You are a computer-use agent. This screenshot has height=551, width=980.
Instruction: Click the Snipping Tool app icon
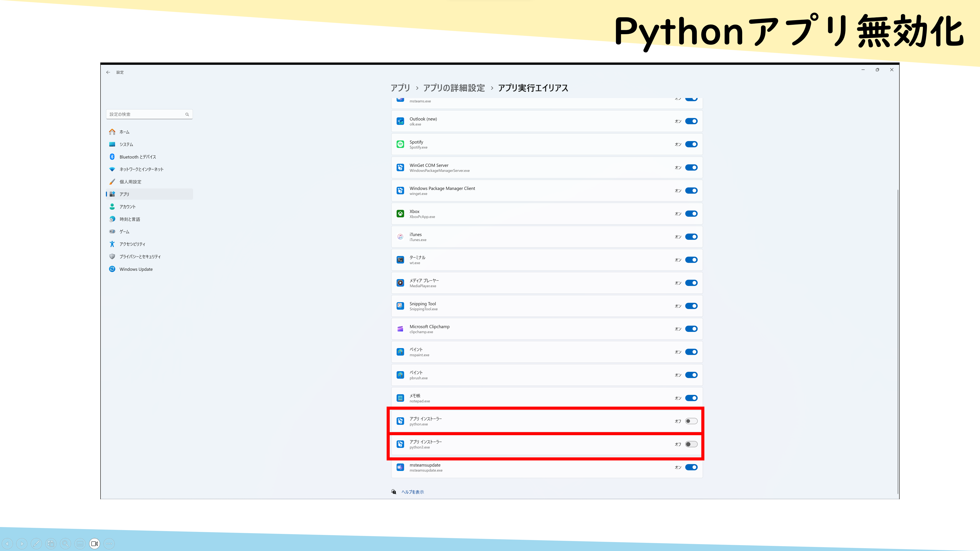click(x=400, y=306)
